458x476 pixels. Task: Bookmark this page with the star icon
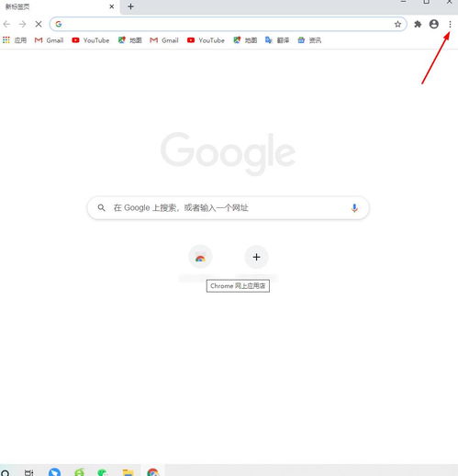(x=397, y=24)
